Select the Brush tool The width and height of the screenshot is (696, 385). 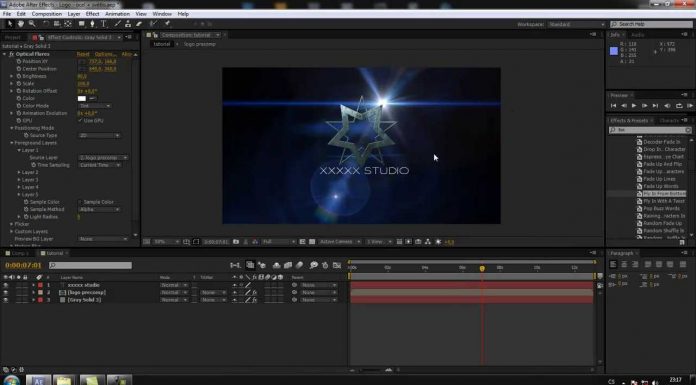pyautogui.click(x=117, y=24)
